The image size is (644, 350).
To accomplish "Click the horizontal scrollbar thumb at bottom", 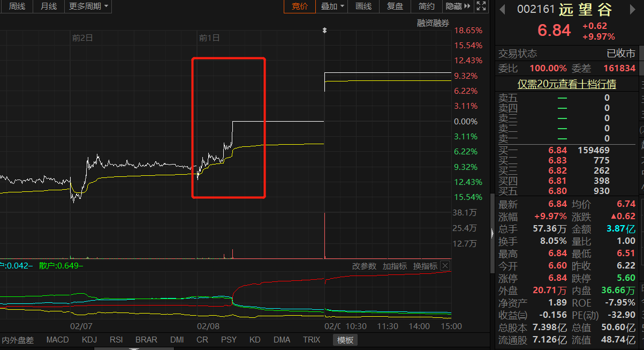I will (134, 348).
